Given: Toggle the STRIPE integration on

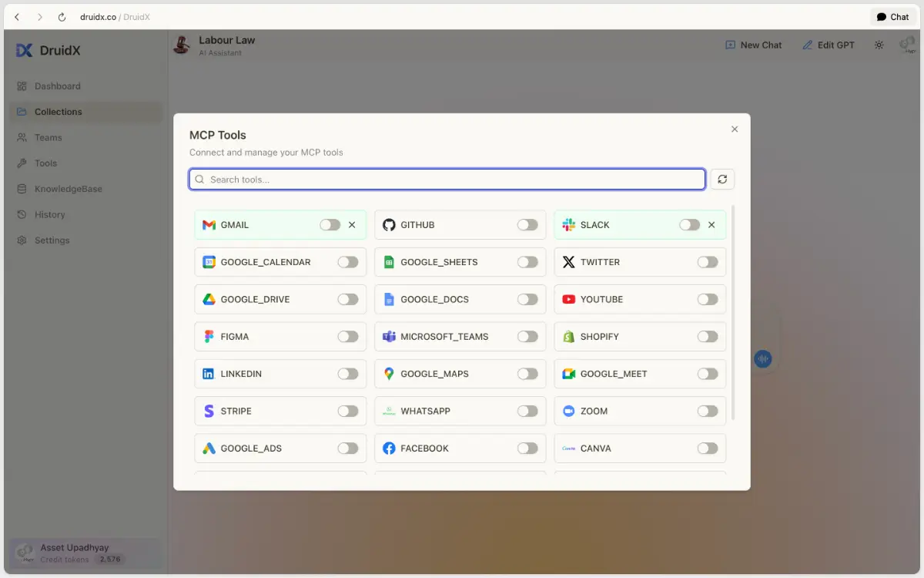Looking at the screenshot, I should [x=347, y=412].
